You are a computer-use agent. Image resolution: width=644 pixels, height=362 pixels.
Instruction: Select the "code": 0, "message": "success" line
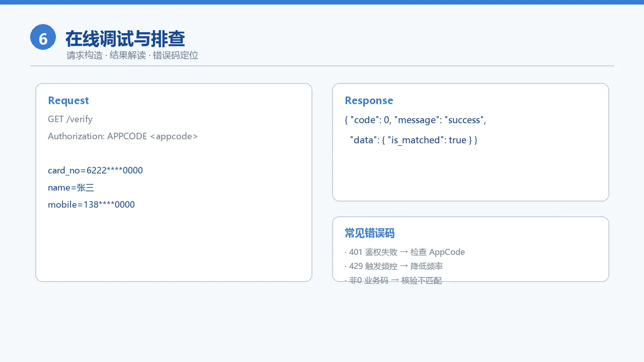(416, 120)
